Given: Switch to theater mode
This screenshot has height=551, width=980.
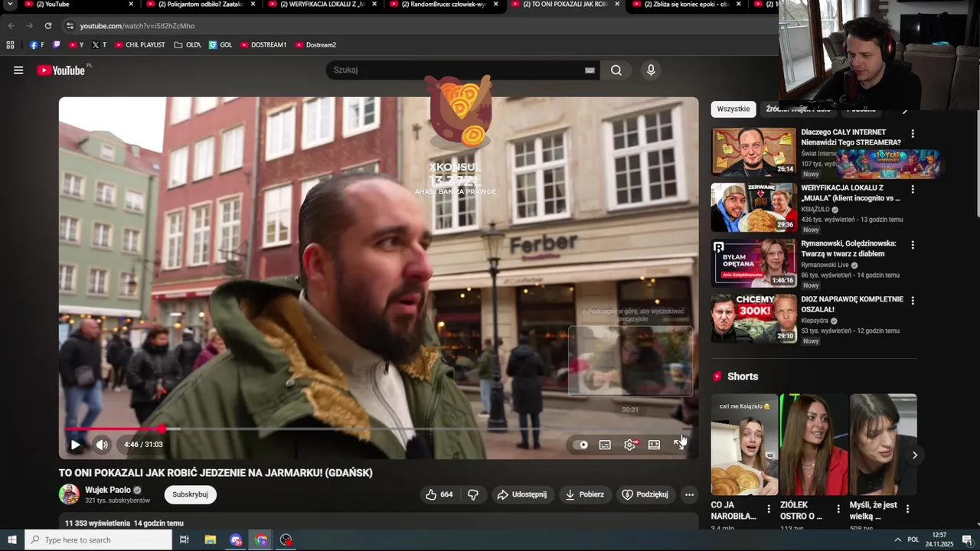Looking at the screenshot, I should coord(654,445).
